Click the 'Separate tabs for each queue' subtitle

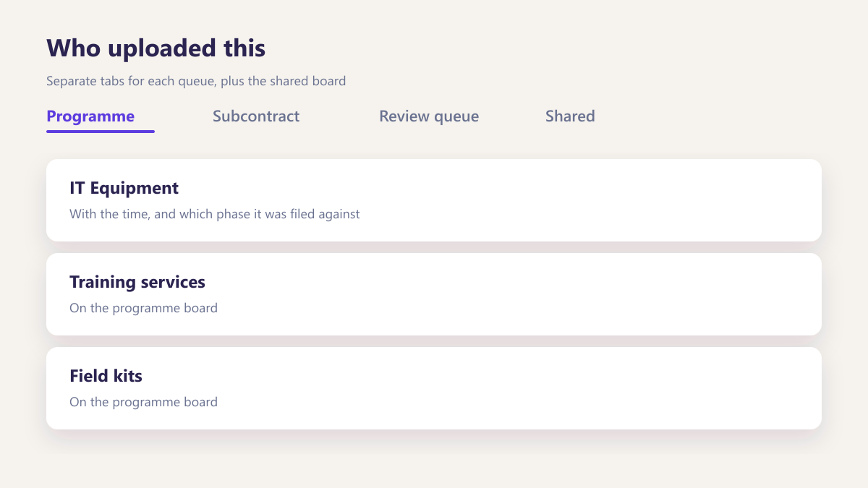coord(196,81)
